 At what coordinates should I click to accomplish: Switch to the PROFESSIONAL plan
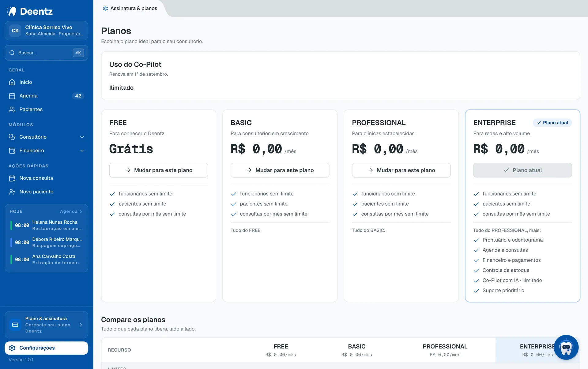[401, 170]
